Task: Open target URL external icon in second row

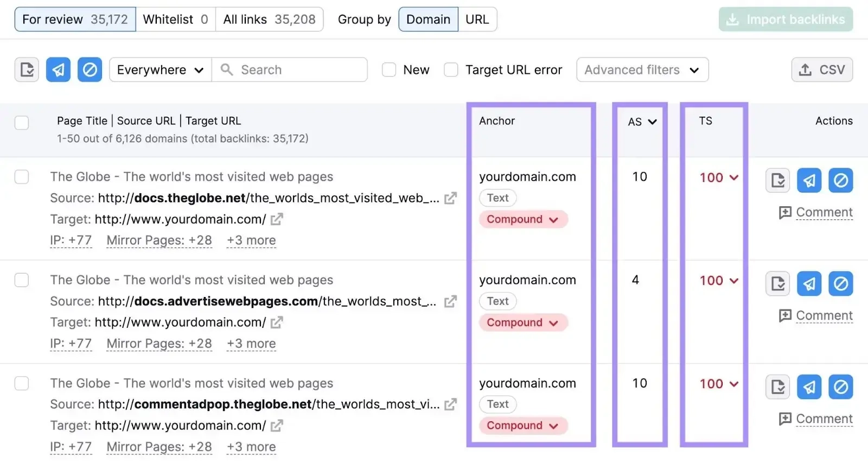Action: point(277,322)
